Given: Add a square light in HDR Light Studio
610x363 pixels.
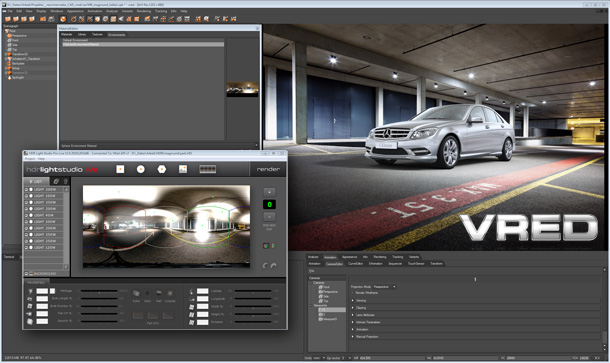Looking at the screenshot, I should tap(120, 169).
